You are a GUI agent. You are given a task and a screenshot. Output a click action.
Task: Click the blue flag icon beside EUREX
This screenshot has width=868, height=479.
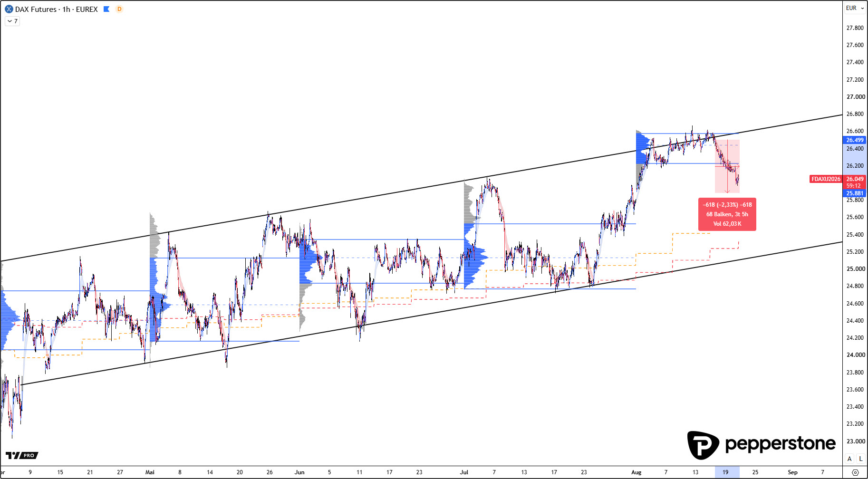pos(106,9)
